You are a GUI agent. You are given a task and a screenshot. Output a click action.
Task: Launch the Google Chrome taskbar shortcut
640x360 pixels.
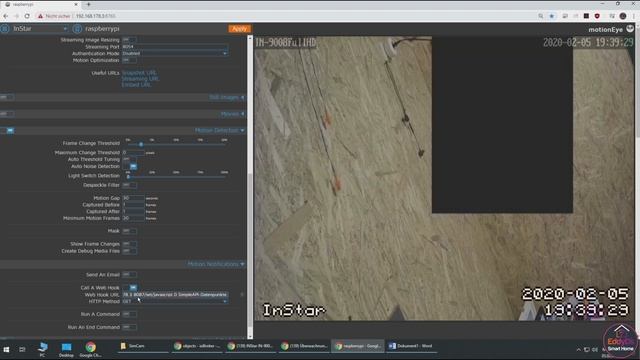[91, 349]
